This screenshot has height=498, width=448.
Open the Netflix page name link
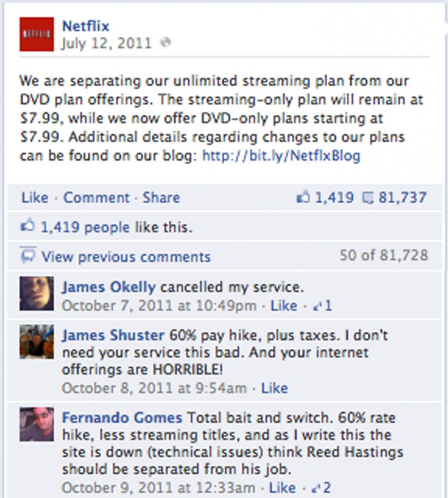[86, 26]
